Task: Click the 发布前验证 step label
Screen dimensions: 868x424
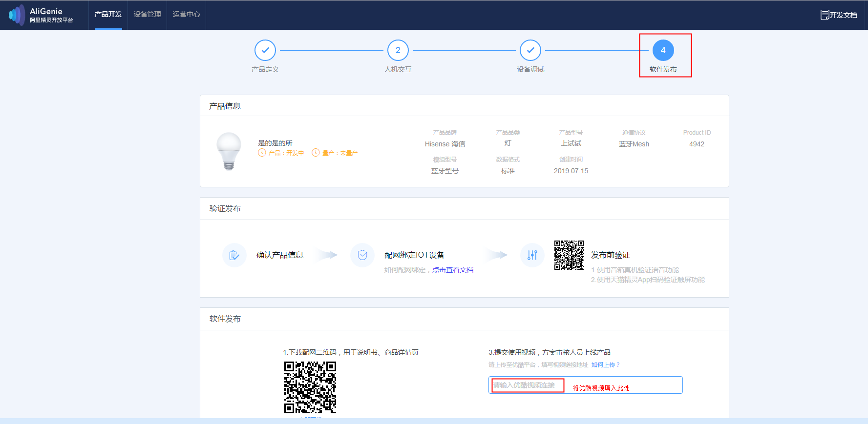Action: tap(611, 255)
